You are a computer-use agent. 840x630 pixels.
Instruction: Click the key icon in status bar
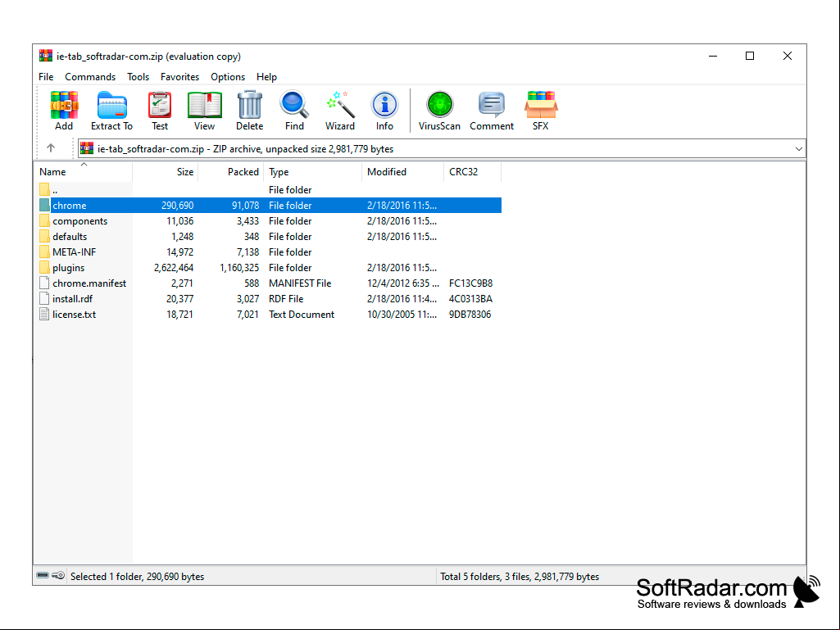click(58, 575)
